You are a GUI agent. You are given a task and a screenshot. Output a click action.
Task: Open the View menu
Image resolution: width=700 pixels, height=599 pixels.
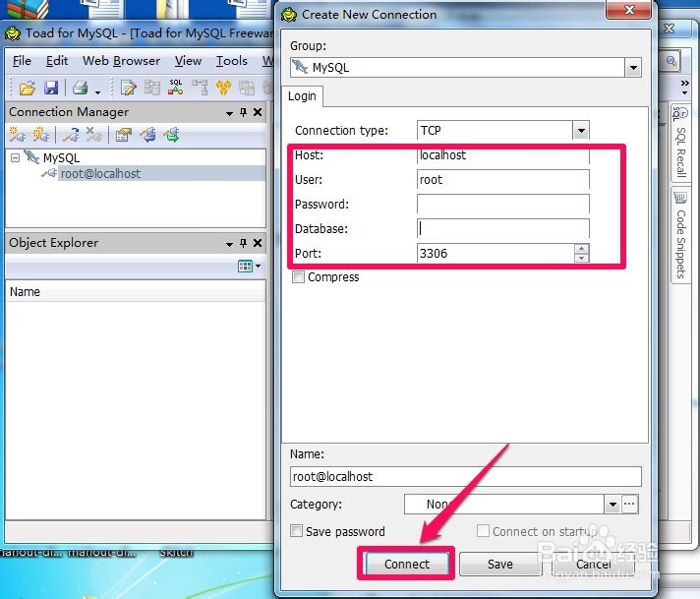point(188,61)
